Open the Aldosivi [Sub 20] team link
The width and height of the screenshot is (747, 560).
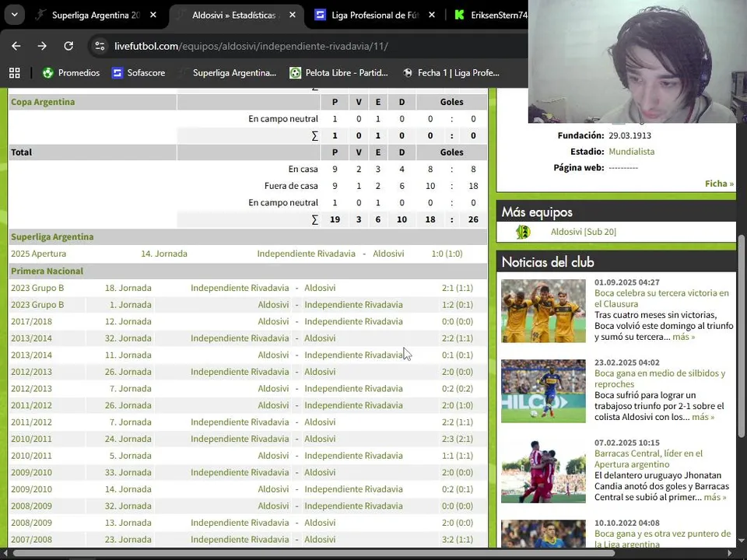pyautogui.click(x=584, y=232)
